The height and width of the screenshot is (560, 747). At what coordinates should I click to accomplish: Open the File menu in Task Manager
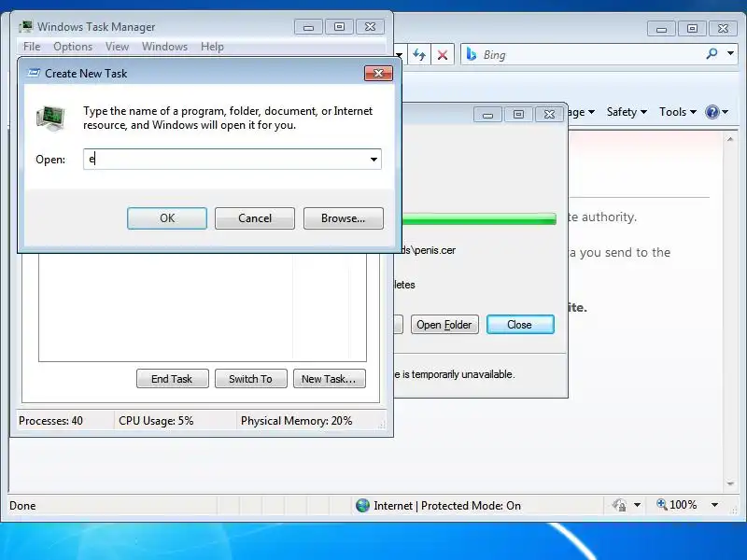pyautogui.click(x=32, y=47)
